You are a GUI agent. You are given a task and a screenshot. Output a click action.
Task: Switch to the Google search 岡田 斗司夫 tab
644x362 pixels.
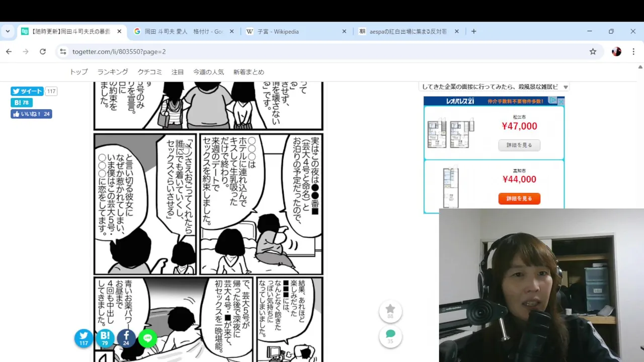[183, 31]
